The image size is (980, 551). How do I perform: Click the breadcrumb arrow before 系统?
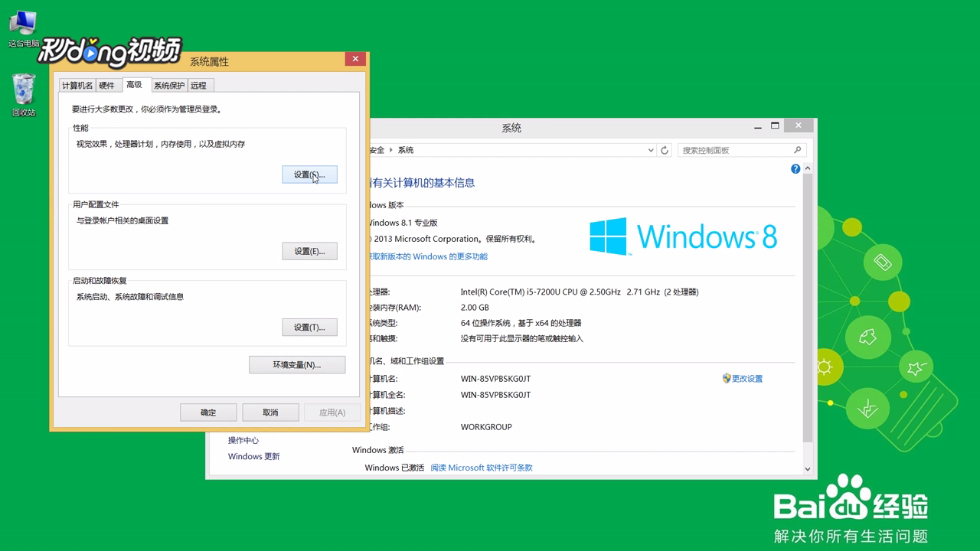391,150
